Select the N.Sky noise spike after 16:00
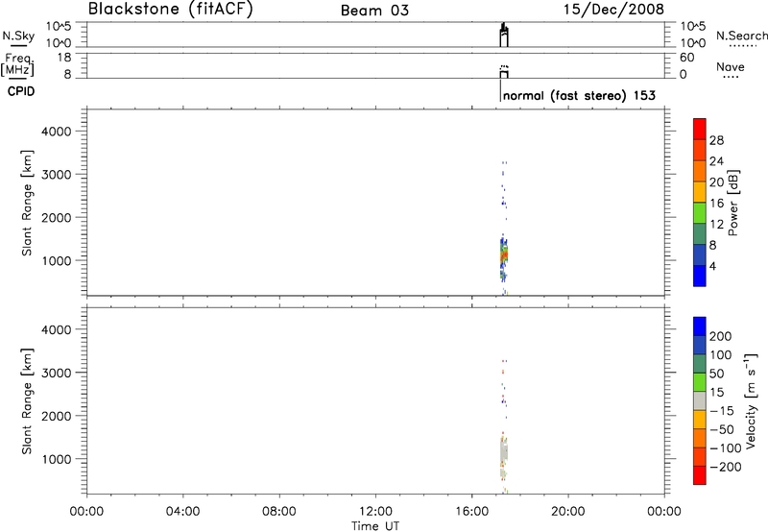 (x=504, y=35)
